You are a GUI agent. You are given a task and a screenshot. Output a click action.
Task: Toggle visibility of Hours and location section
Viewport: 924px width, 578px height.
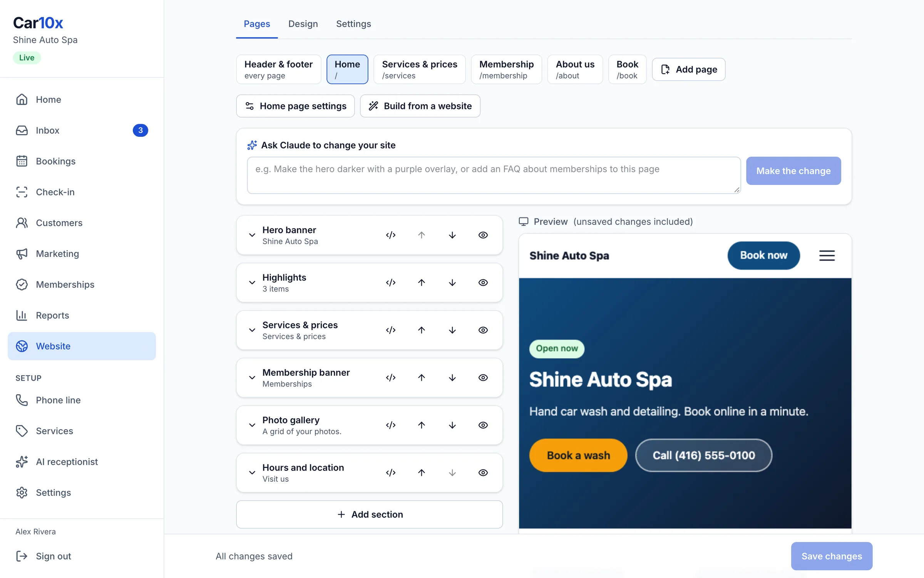pyautogui.click(x=483, y=473)
